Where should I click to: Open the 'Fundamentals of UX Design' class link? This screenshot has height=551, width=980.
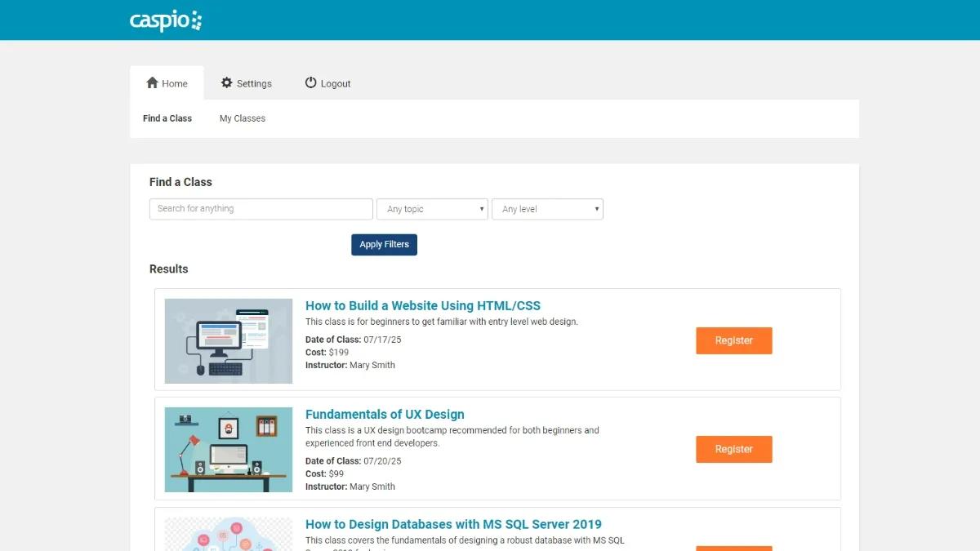coord(385,414)
